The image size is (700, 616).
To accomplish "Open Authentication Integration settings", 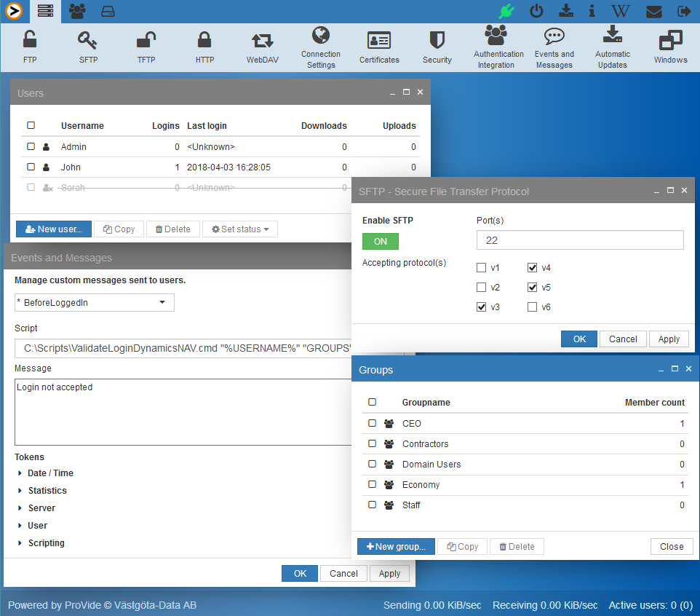I will [498, 47].
